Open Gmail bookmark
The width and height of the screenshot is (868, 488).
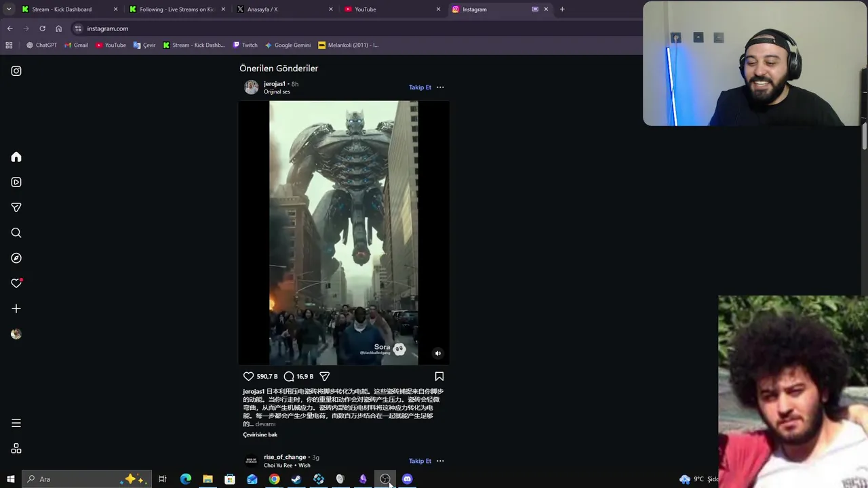pos(76,45)
